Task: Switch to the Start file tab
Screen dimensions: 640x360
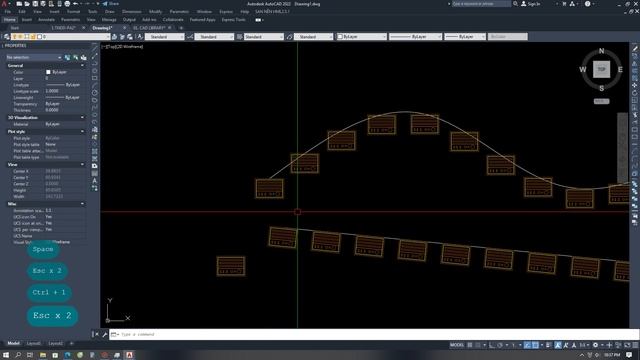Action: point(15,28)
